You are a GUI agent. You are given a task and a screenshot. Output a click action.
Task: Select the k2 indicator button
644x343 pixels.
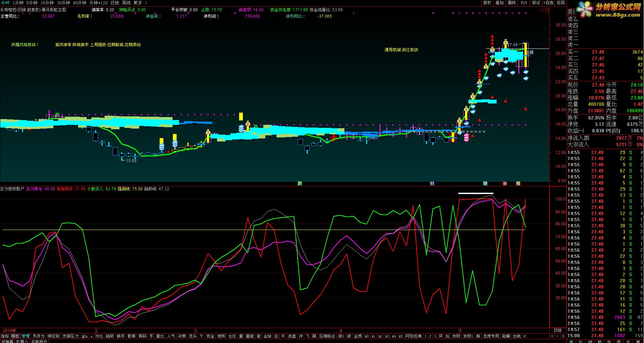(x=380, y=336)
